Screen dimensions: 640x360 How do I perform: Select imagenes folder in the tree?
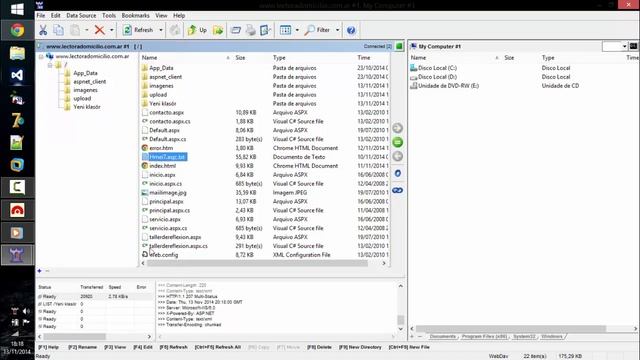click(85, 90)
